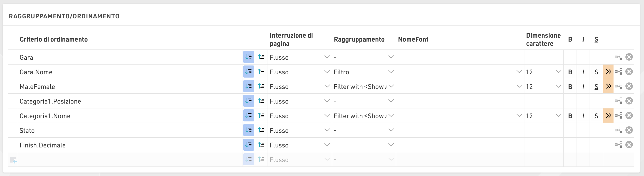Delete the Stato sort criterion

pos(629,130)
